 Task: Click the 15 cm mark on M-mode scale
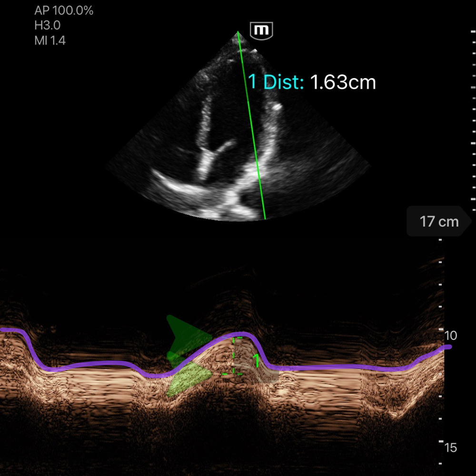point(450,447)
